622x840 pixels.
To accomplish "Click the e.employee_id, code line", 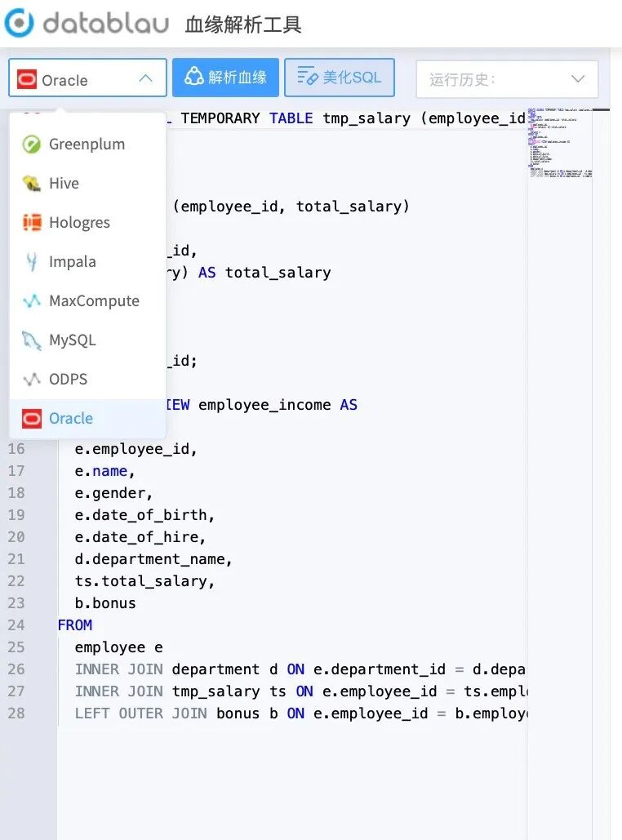I will [136, 448].
